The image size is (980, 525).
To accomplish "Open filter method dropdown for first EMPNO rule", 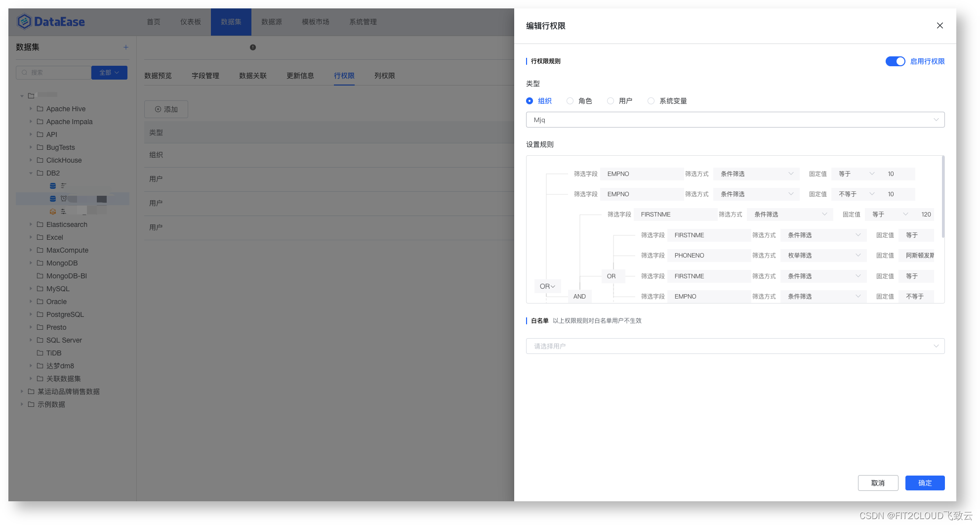I will tap(756, 174).
